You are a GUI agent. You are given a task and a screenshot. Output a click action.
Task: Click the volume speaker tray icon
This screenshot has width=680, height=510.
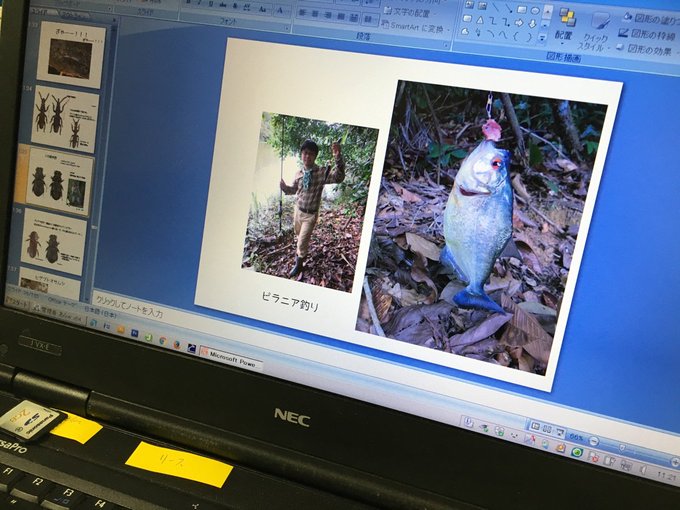[x=643, y=471]
